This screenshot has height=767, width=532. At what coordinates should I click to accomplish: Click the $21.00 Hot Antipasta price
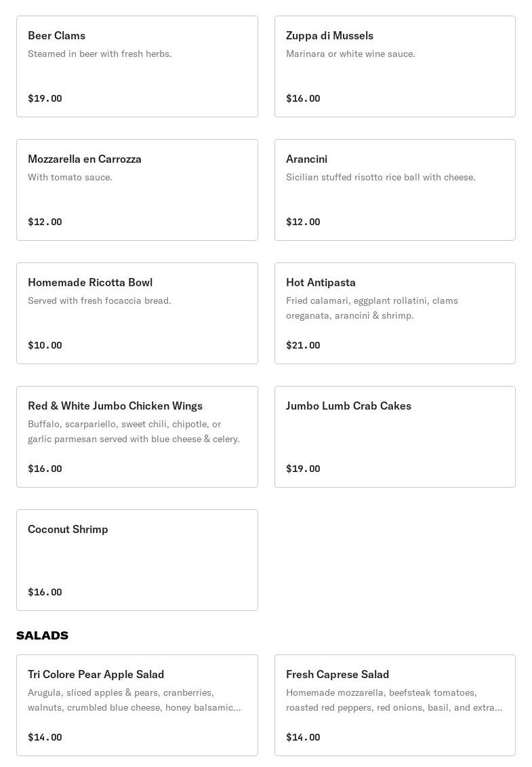303,345
